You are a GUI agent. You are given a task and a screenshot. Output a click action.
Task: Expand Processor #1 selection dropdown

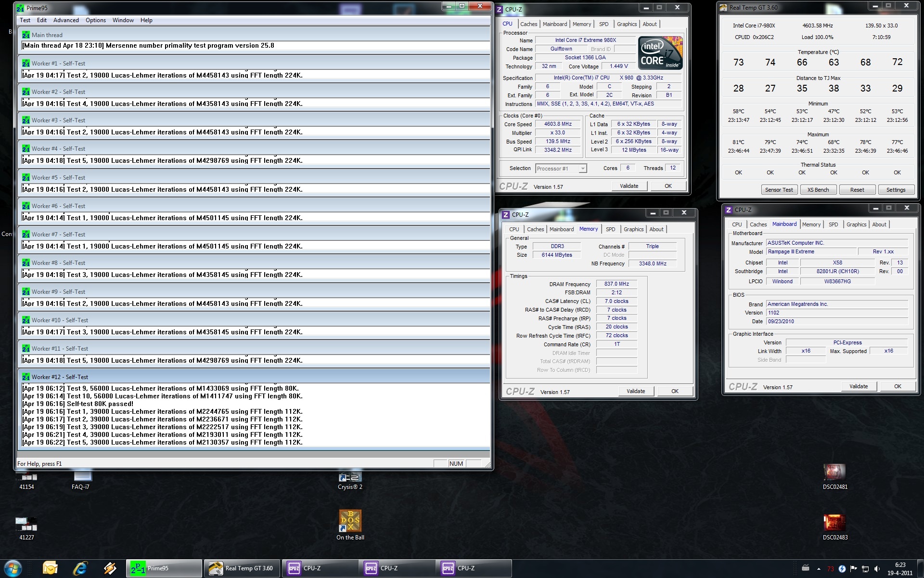582,169
